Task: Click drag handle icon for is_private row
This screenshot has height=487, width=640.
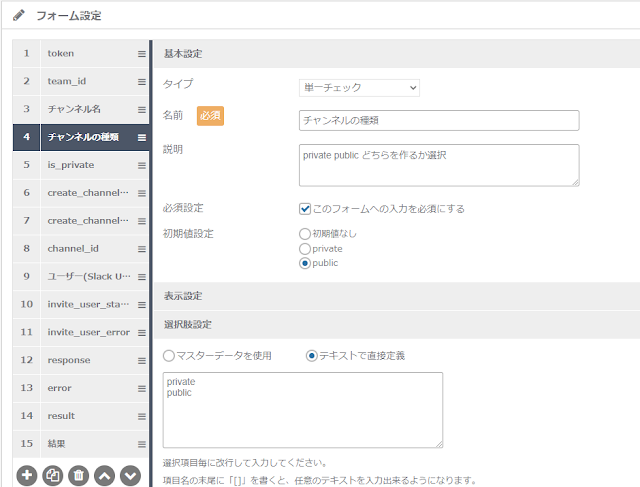Action: [x=142, y=165]
